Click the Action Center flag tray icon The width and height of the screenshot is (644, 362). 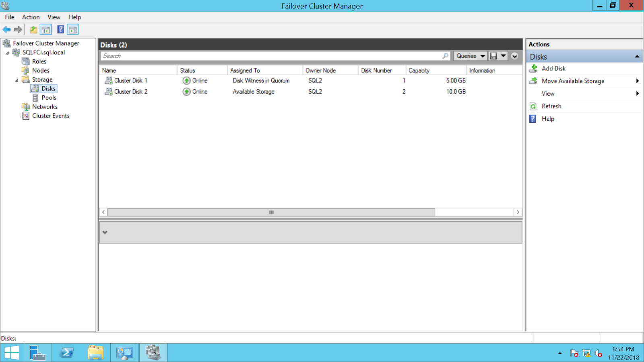tap(574, 353)
